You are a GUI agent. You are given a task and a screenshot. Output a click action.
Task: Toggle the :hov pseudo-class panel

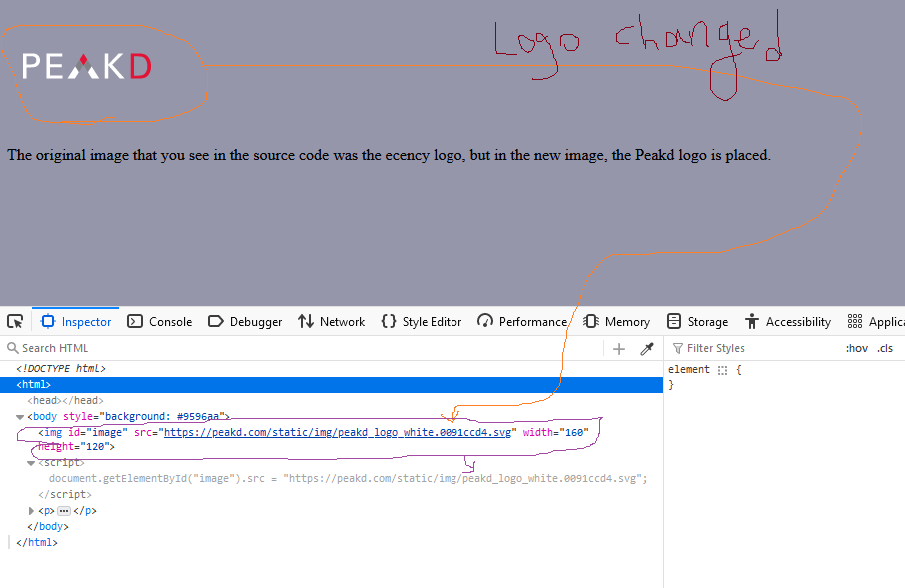click(x=856, y=348)
